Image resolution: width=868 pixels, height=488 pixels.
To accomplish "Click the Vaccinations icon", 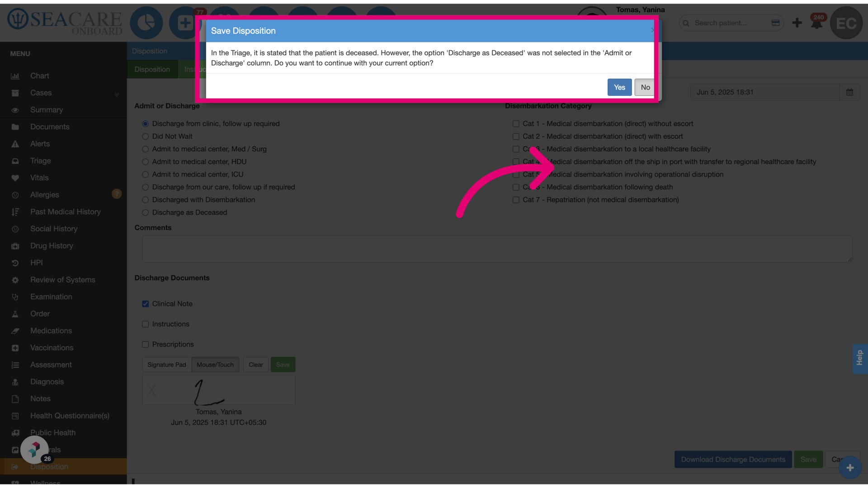I will point(15,348).
